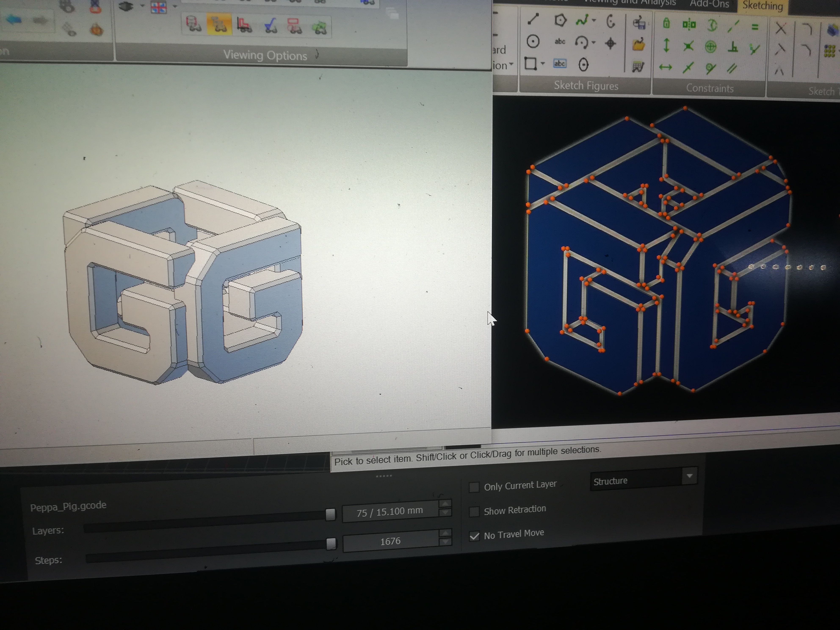Apply the Lock (fix) constraint
The width and height of the screenshot is (840, 630).
click(666, 23)
